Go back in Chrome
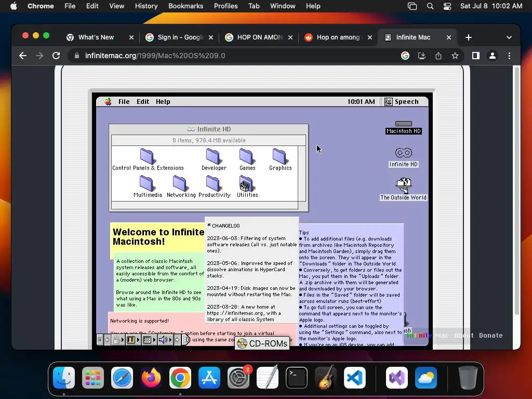This screenshot has height=399, width=532. 23,56
